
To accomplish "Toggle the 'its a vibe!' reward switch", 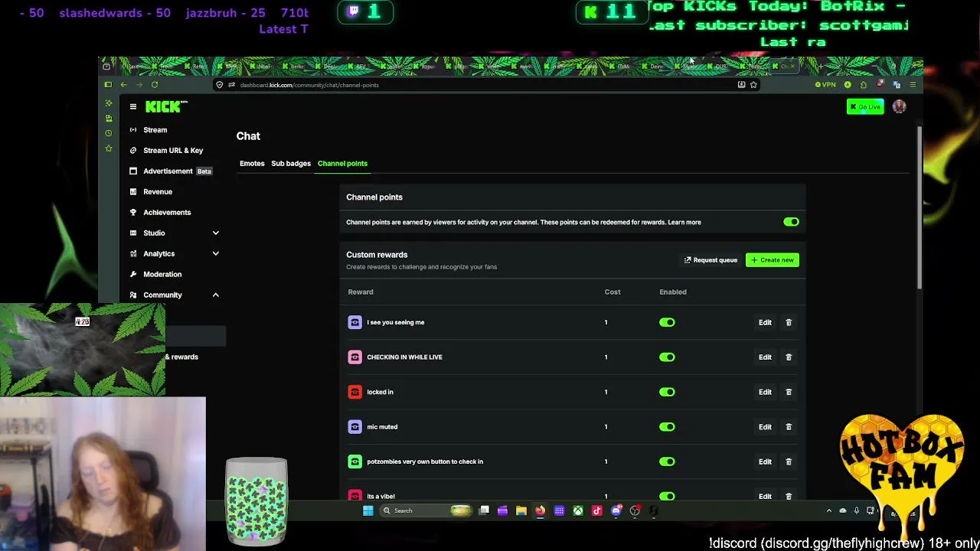I will pyautogui.click(x=667, y=496).
